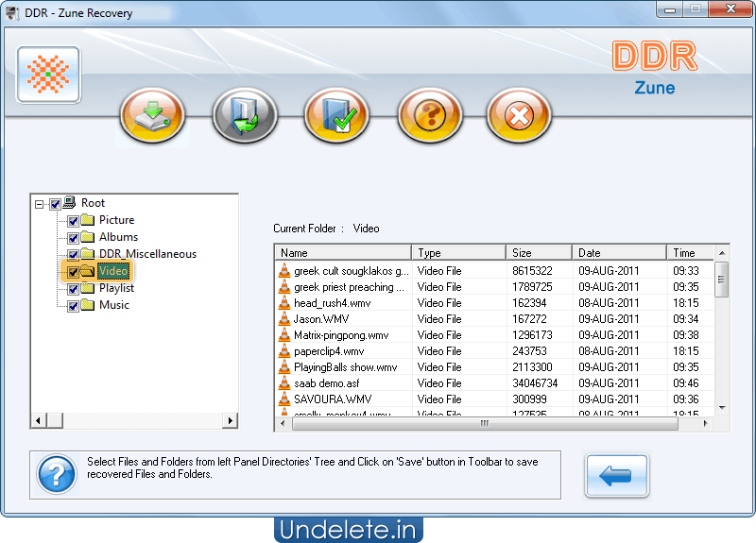Click the DDR_Miscellaneous folder icon
756x543 pixels.
click(87, 254)
